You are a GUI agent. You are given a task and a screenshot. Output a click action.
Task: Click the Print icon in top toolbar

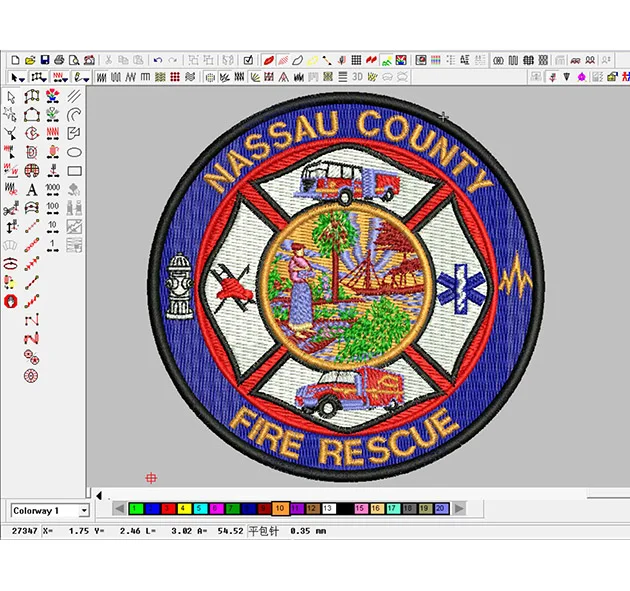tap(59, 61)
